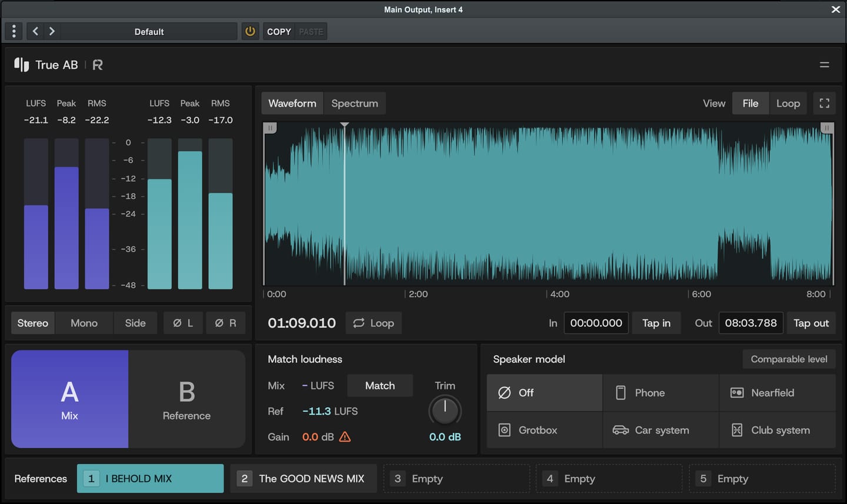Expand the waveform to fullscreen
Screen dimensions: 847x504
click(825, 104)
